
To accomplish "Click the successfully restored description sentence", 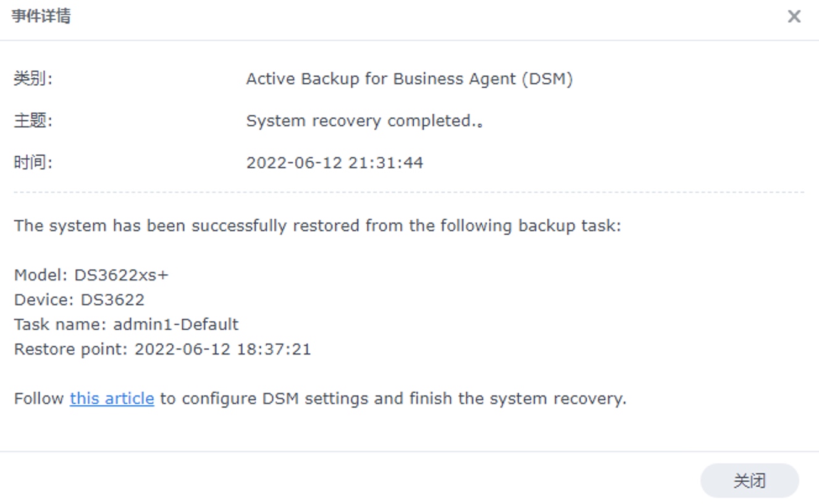I will pos(317,226).
